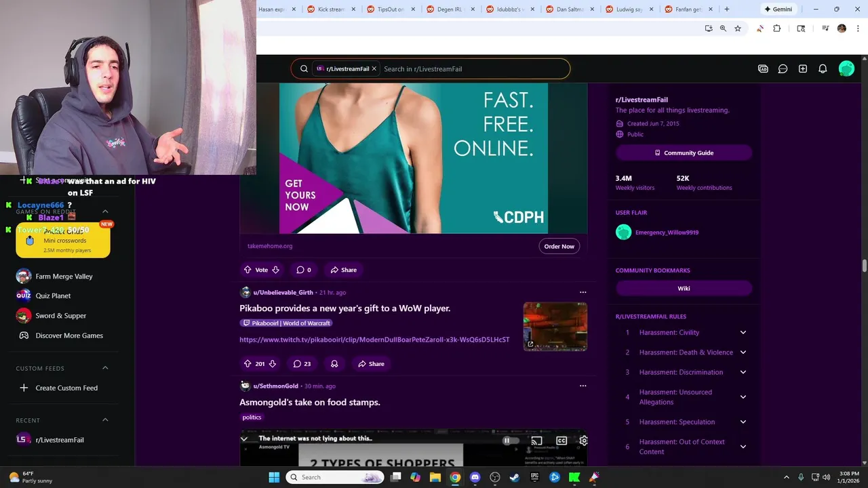Open the Community Guide
868x488 pixels.
pyautogui.click(x=684, y=152)
